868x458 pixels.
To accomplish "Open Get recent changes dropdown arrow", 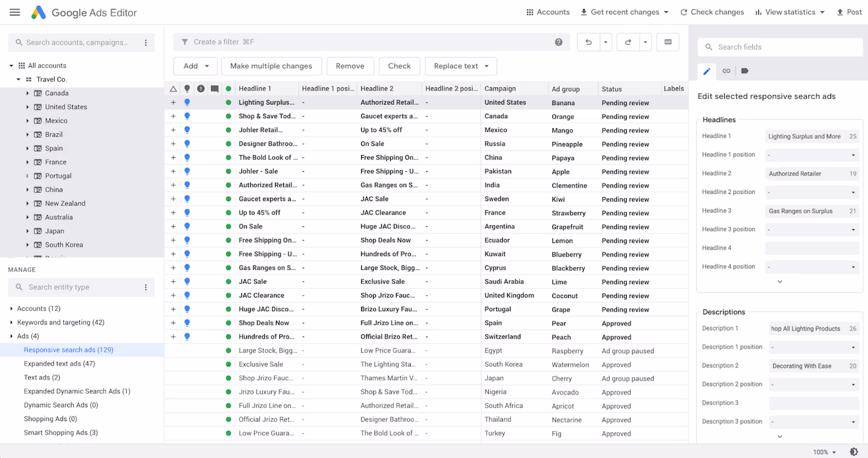I will [x=666, y=12].
